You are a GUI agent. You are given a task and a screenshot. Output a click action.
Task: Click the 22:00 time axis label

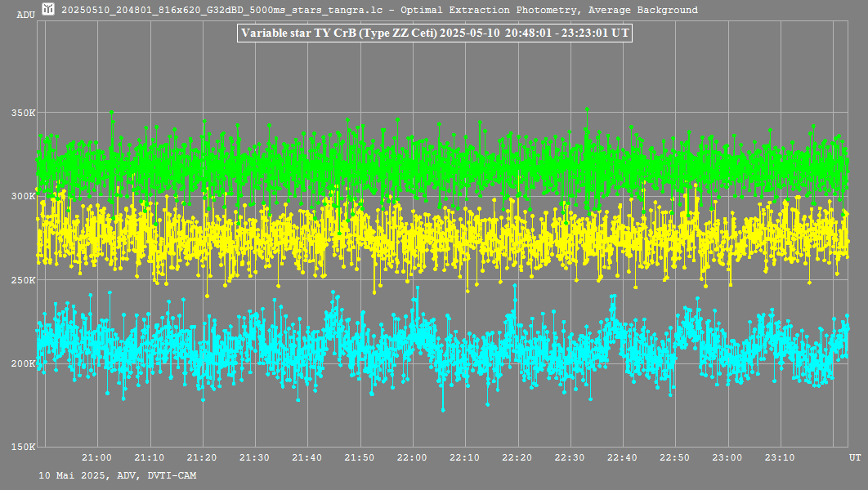point(412,457)
